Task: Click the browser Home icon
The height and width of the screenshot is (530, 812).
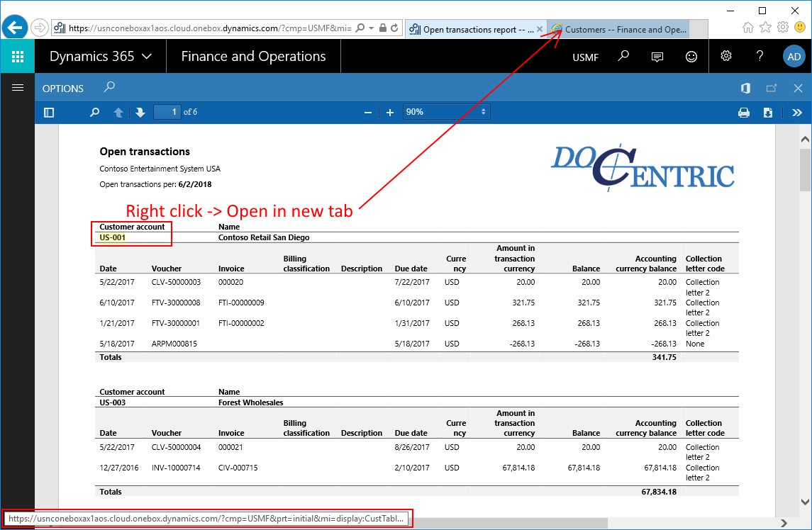Action: point(747,28)
